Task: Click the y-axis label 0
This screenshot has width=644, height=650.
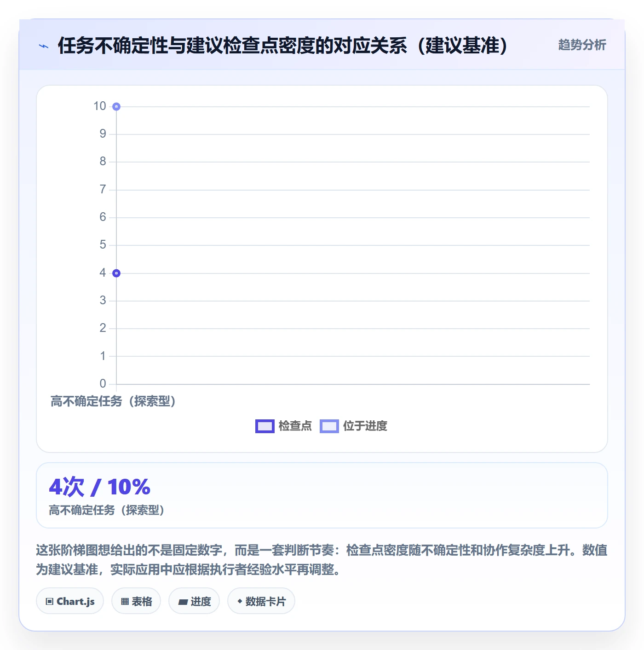Action: pos(103,383)
